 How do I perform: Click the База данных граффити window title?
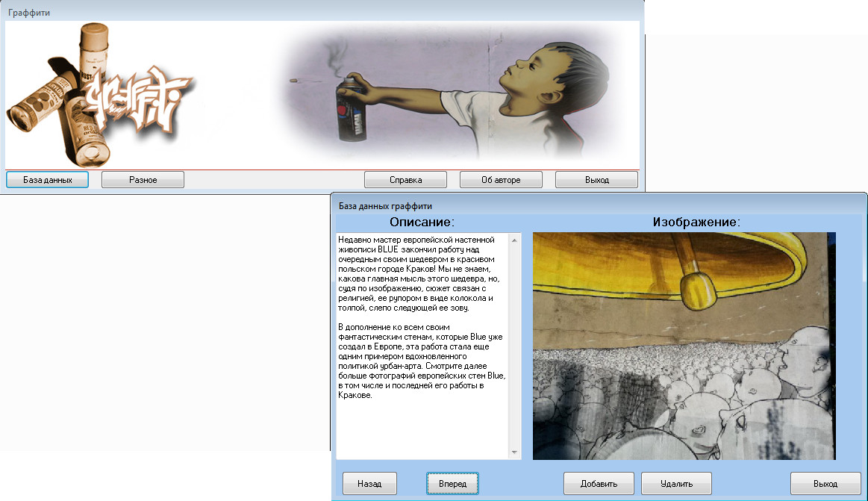385,206
